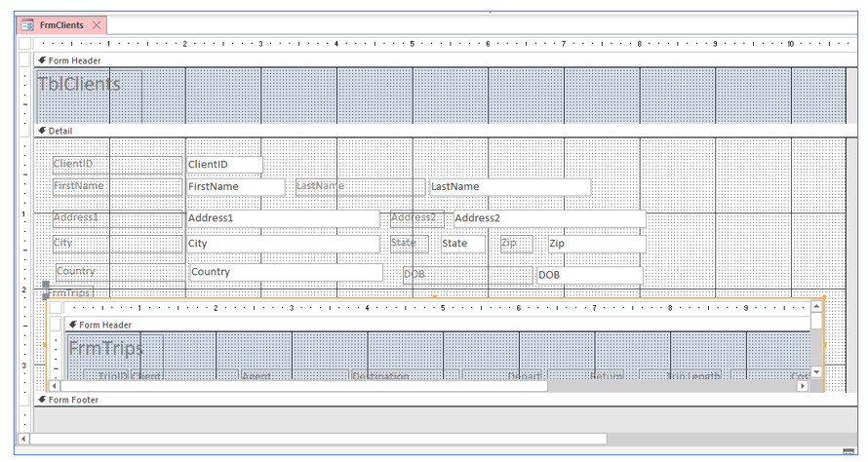The height and width of the screenshot is (462, 868).
Task: Click the FirstName text box
Action: click(235, 186)
